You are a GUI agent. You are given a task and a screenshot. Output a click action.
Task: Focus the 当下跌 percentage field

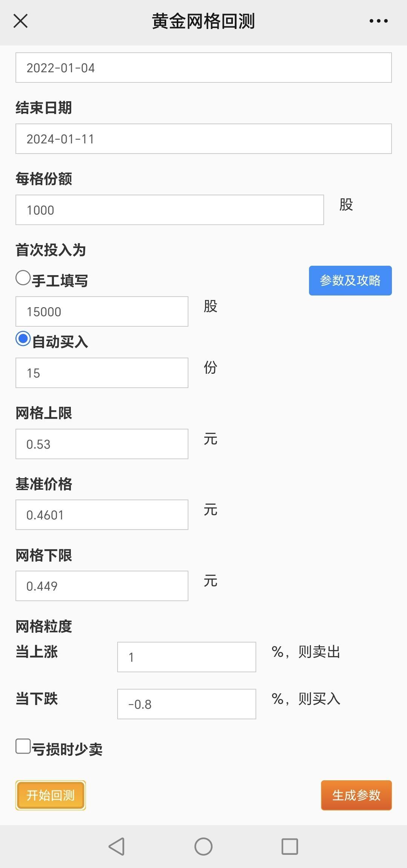tap(187, 704)
